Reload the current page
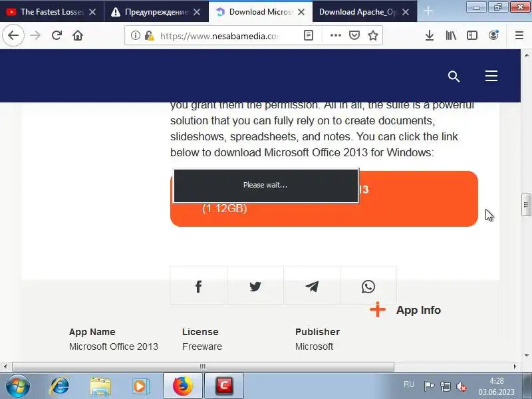 [57, 35]
